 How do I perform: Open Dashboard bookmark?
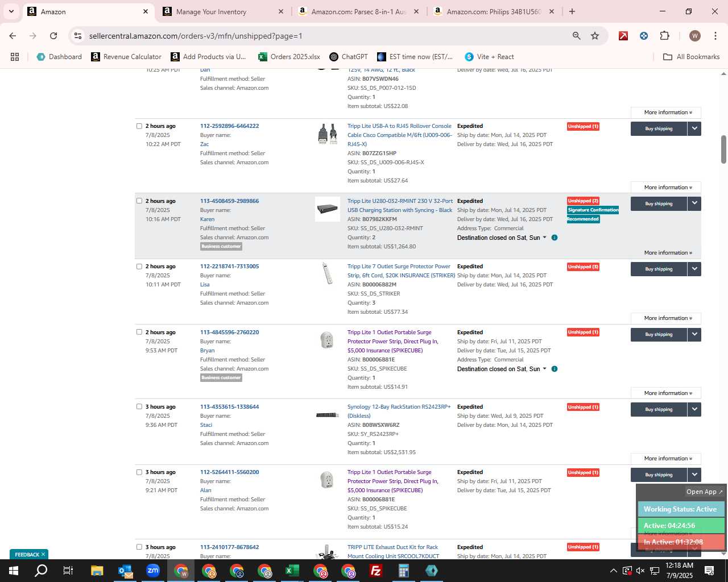click(x=59, y=57)
